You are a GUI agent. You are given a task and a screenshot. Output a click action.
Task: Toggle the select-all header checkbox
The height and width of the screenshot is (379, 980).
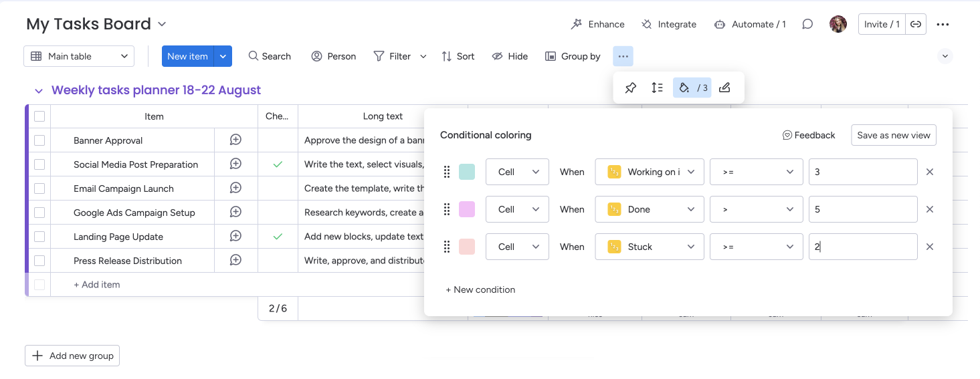coord(39,116)
